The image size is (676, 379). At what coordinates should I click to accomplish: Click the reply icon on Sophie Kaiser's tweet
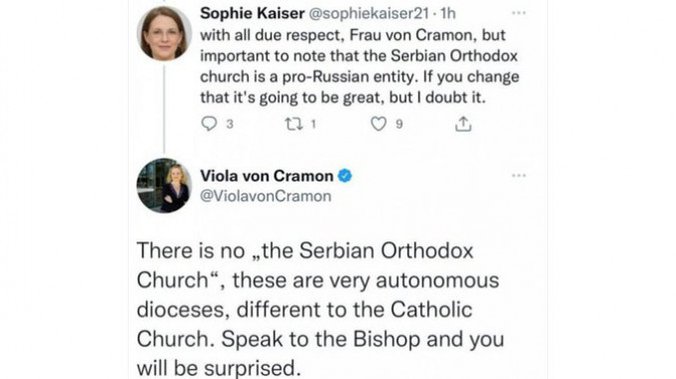click(209, 124)
